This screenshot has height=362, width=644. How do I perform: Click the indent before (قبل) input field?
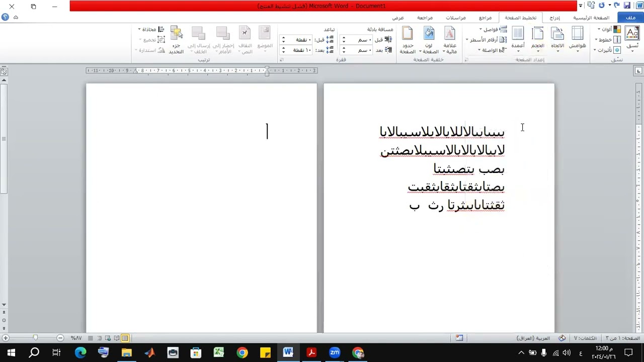click(x=356, y=40)
